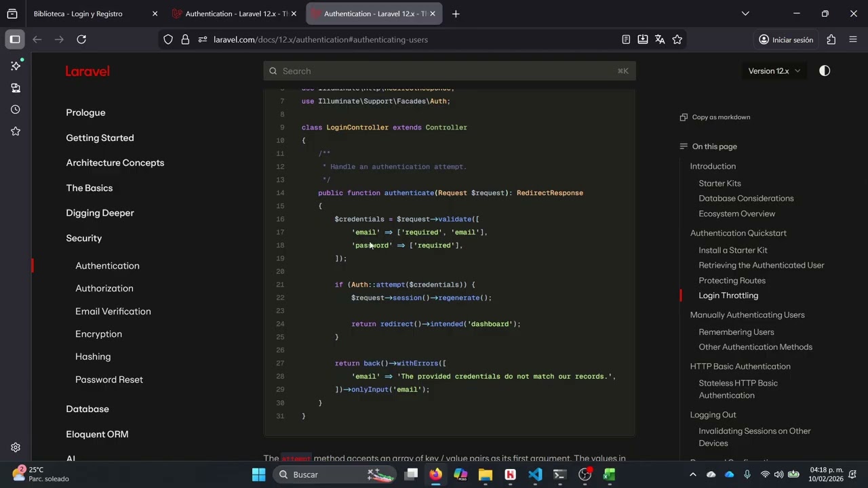Click the install/download app icon in address bar

[643, 39]
